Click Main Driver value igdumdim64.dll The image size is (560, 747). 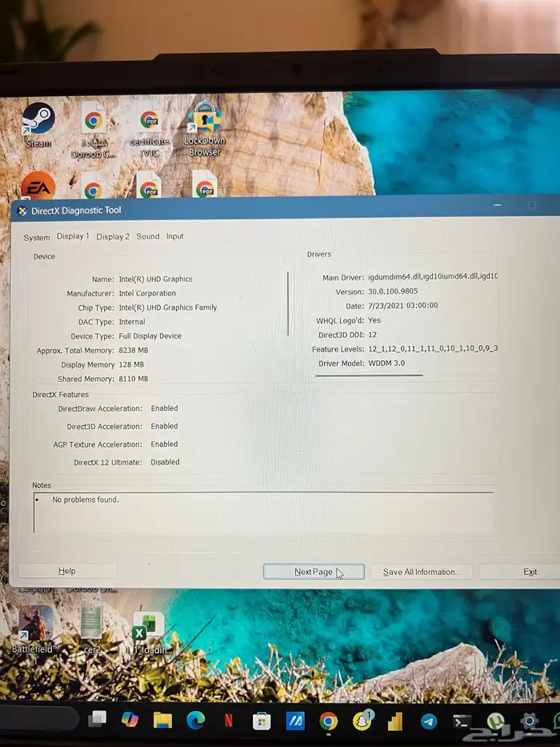[x=433, y=276]
